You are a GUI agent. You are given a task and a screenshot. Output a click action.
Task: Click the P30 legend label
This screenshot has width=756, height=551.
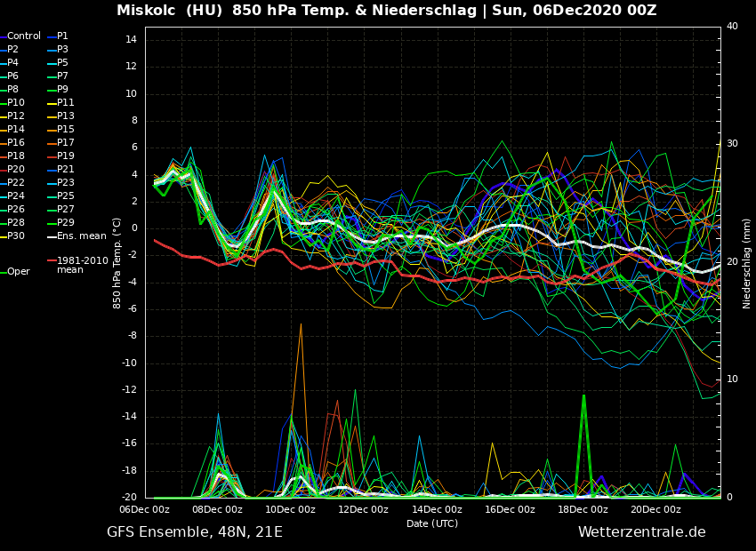coord(16,236)
